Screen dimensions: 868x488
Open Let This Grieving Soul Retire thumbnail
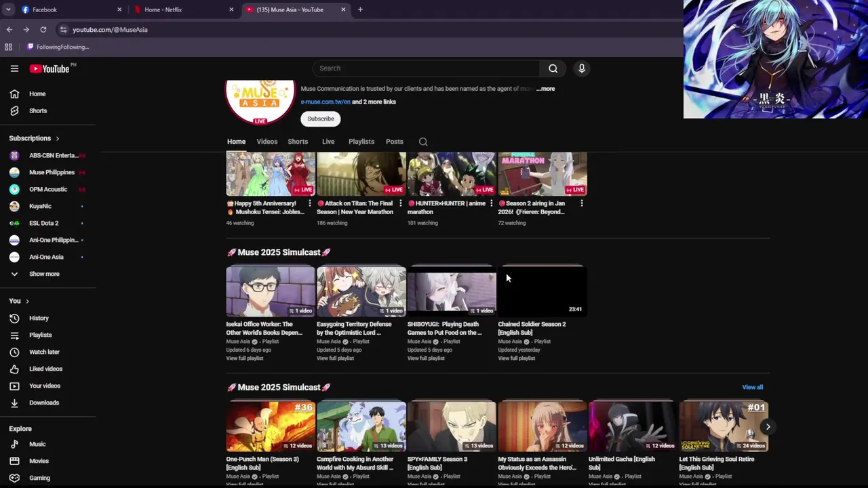724,426
